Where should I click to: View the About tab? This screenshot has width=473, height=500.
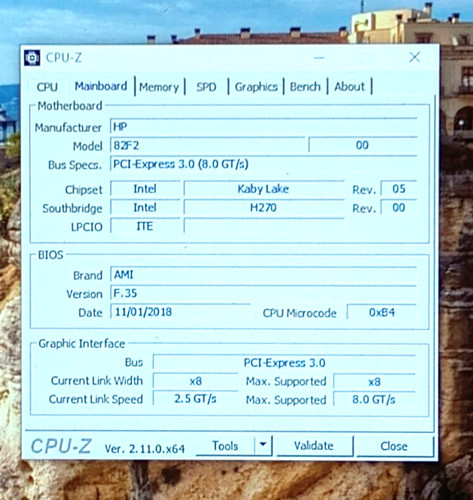click(x=349, y=87)
